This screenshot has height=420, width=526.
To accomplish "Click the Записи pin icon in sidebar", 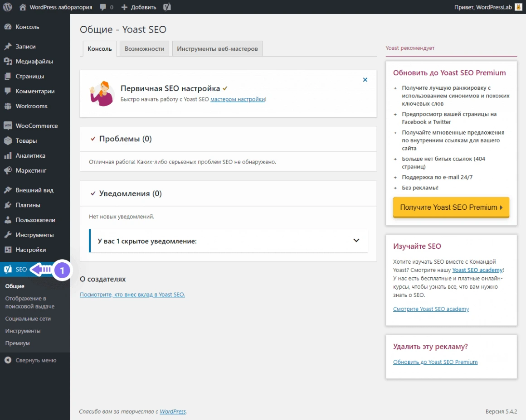I will (8, 46).
